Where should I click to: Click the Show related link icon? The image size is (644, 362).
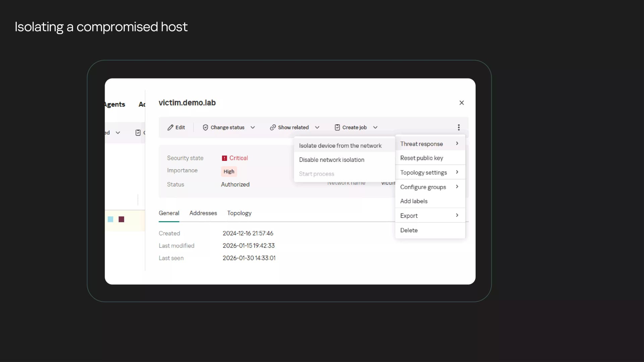pyautogui.click(x=273, y=127)
